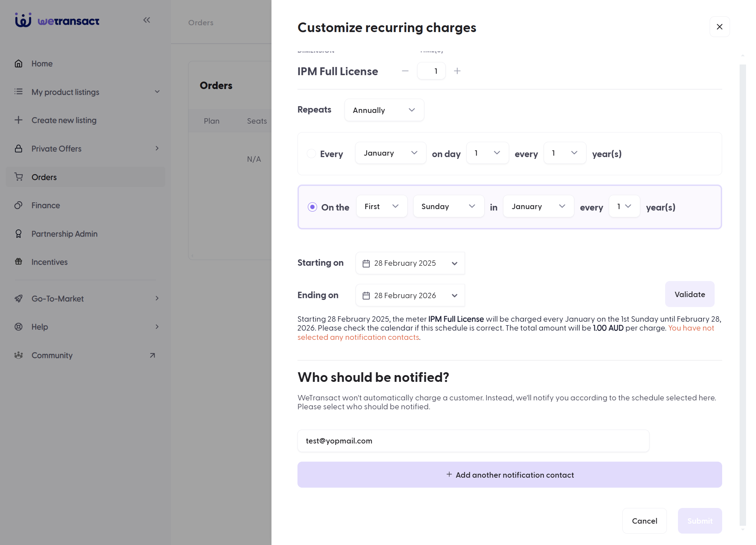Image resolution: width=756 pixels, height=545 pixels.
Task: Click the Go-To-Market rocket icon
Action: (19, 299)
